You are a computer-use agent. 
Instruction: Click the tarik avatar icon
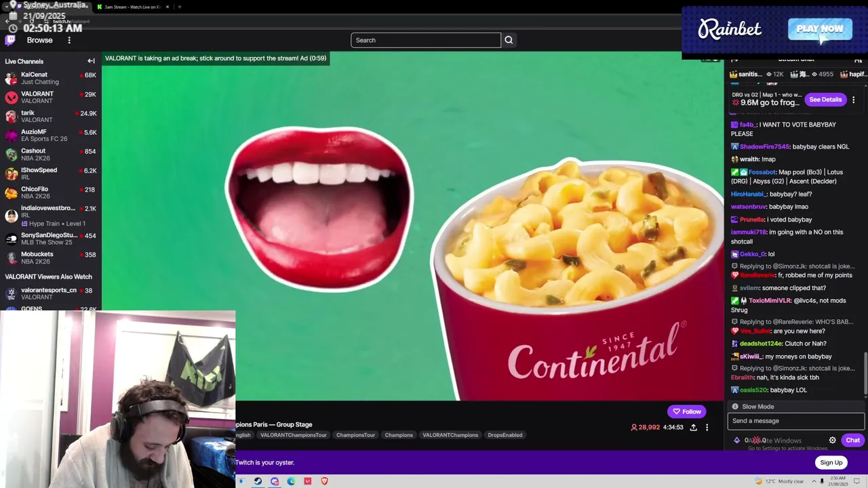(x=11, y=117)
